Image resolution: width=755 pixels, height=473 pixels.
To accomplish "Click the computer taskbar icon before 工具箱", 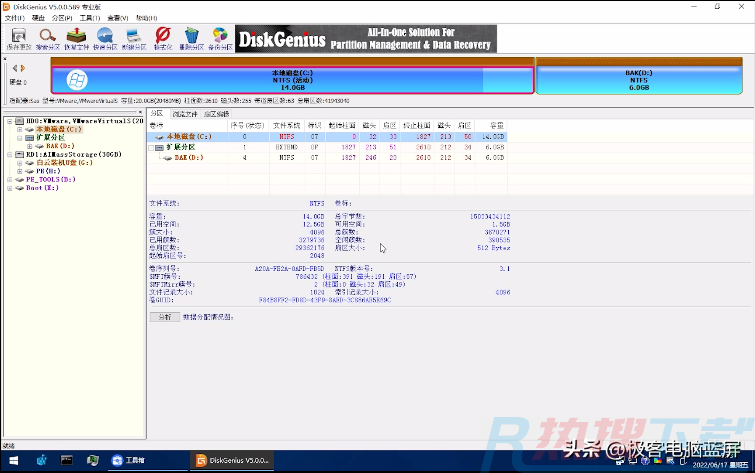I will click(x=92, y=460).
